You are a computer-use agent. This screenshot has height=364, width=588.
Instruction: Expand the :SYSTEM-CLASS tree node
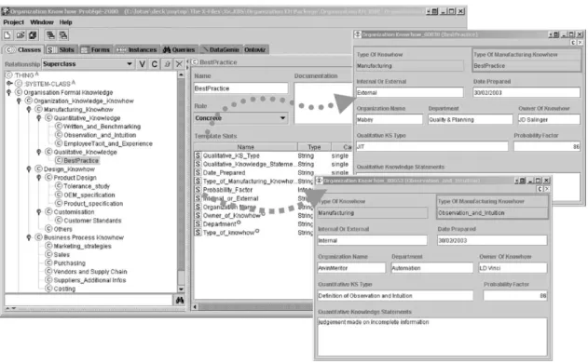[x=9, y=83]
